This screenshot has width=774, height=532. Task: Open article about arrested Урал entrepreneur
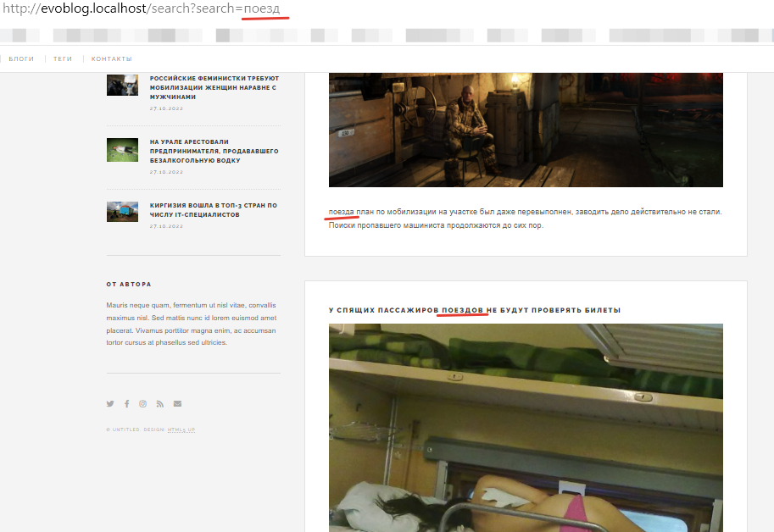214,151
